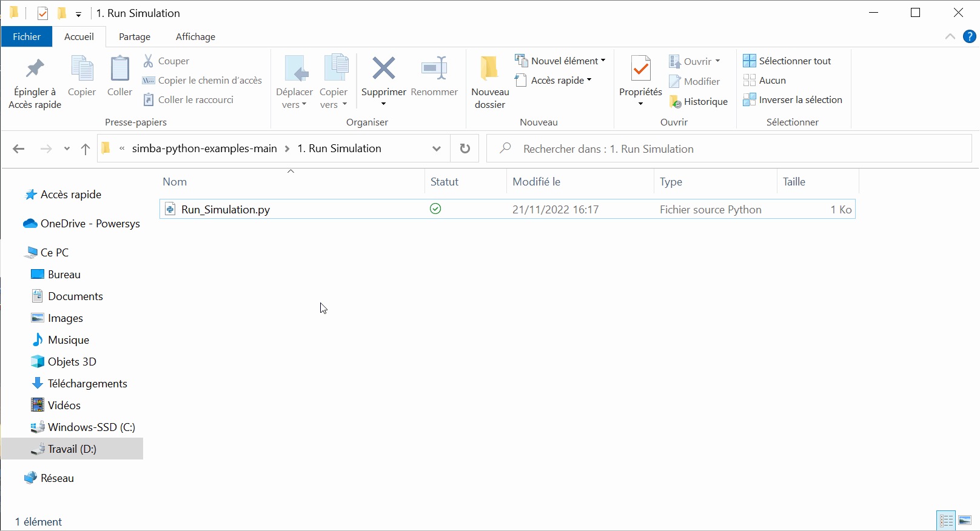This screenshot has height=531, width=980.
Task: Click the Épingler à Accès rapide pin icon
Action: tap(35, 68)
